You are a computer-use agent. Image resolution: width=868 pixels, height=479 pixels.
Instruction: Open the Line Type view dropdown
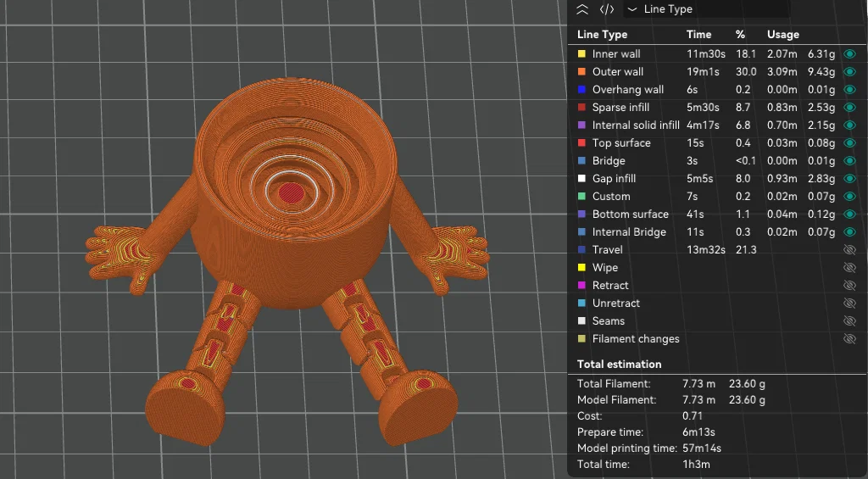[x=707, y=9]
